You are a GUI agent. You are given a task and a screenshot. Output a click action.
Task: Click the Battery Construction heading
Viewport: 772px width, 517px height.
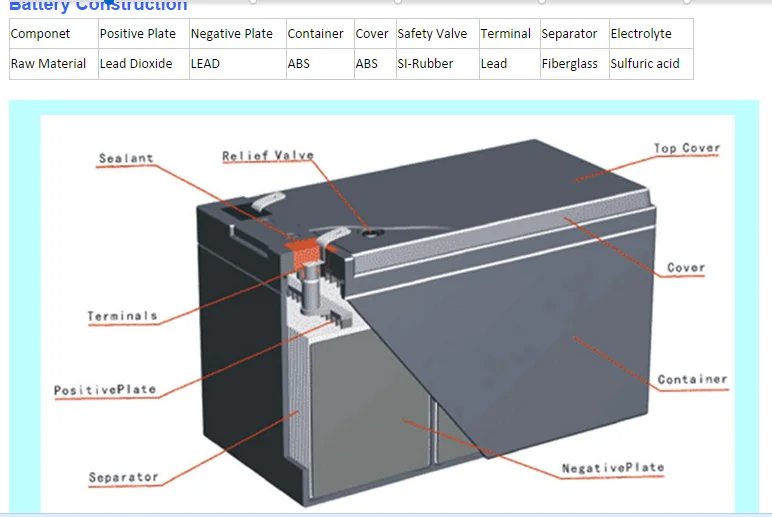point(98,6)
